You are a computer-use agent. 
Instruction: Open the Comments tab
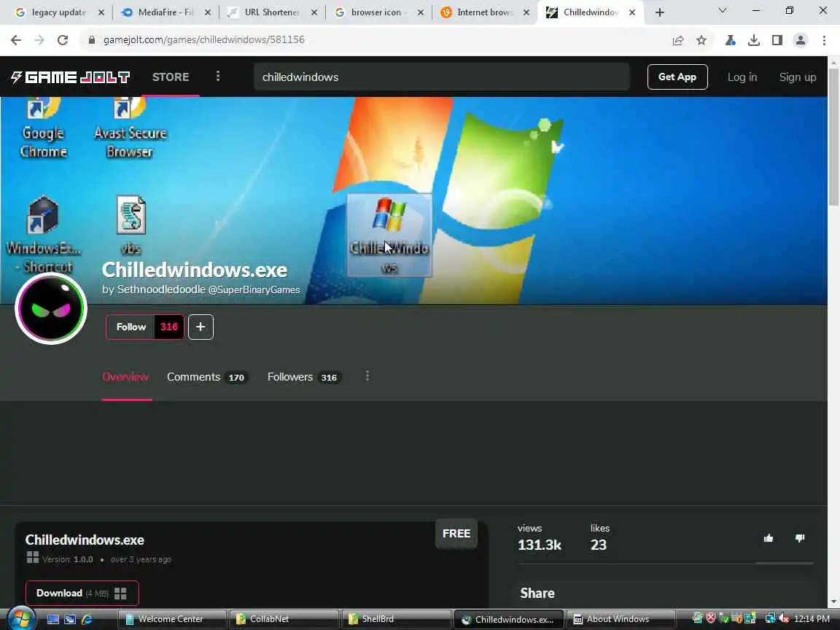(x=206, y=377)
